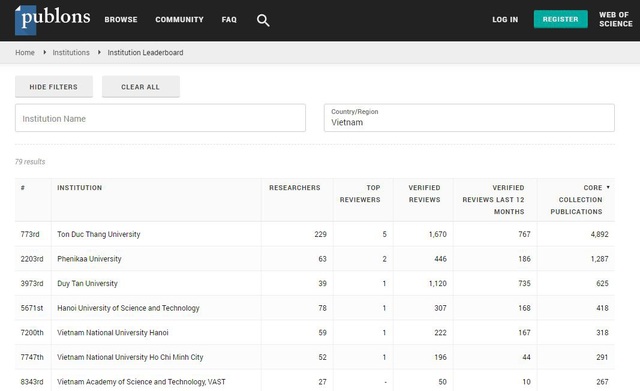
Task: Click rank 5671st cell
Action: click(32, 308)
